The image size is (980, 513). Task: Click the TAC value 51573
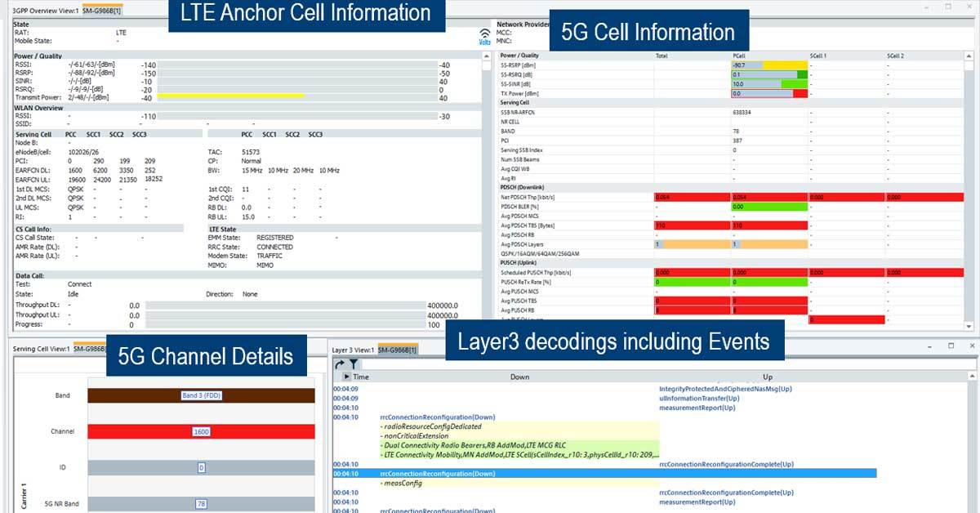[x=251, y=152]
